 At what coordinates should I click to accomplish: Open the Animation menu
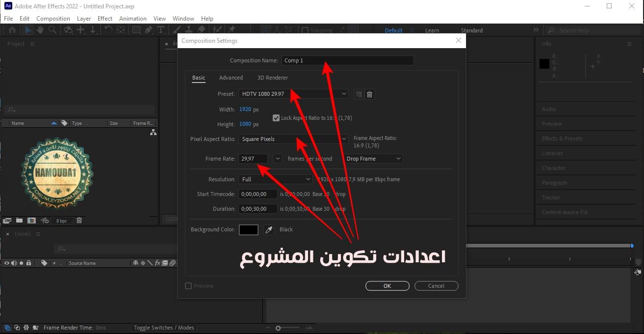[133, 18]
